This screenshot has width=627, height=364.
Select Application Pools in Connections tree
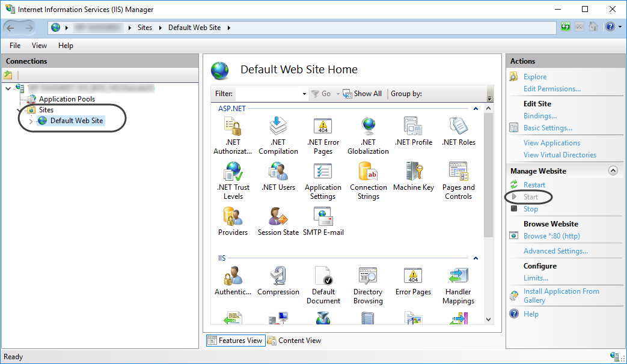tap(67, 99)
